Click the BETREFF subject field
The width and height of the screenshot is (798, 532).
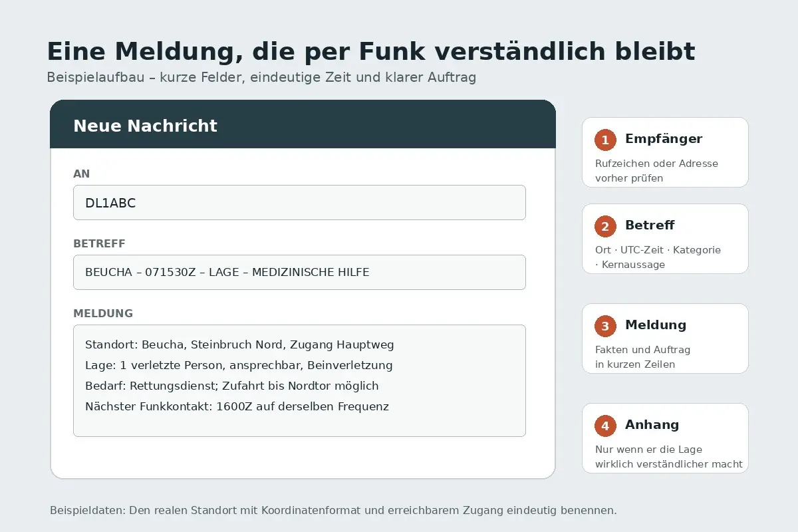[x=299, y=272]
